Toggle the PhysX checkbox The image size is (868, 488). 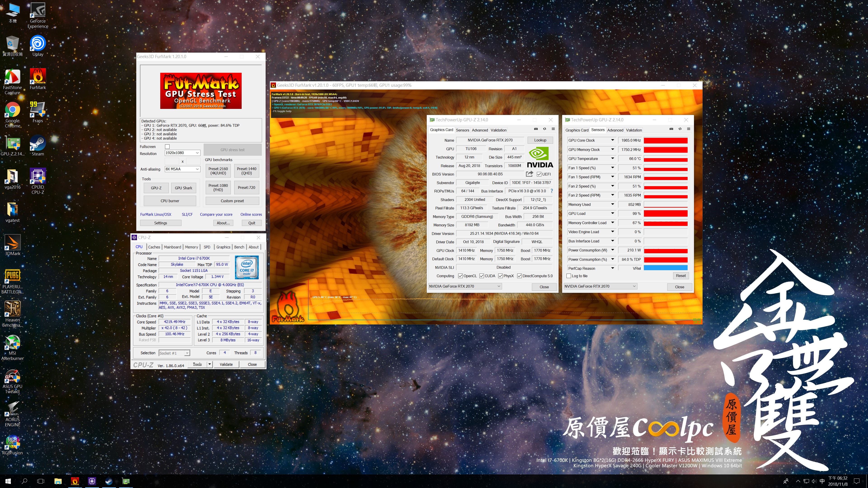pos(500,276)
